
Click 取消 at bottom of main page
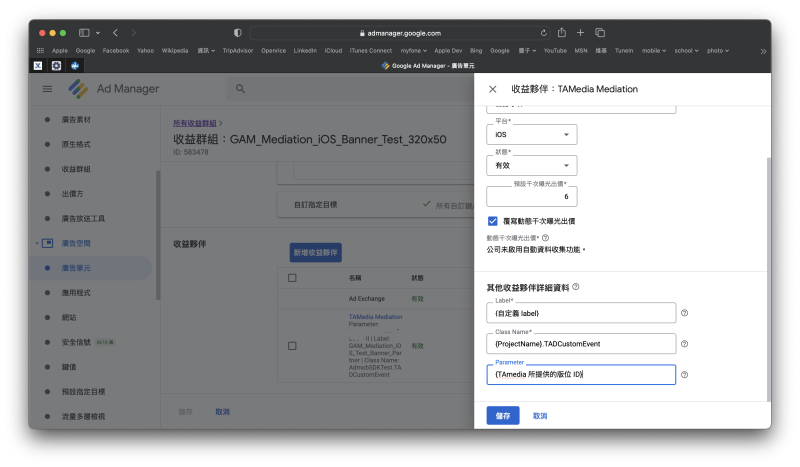222,412
